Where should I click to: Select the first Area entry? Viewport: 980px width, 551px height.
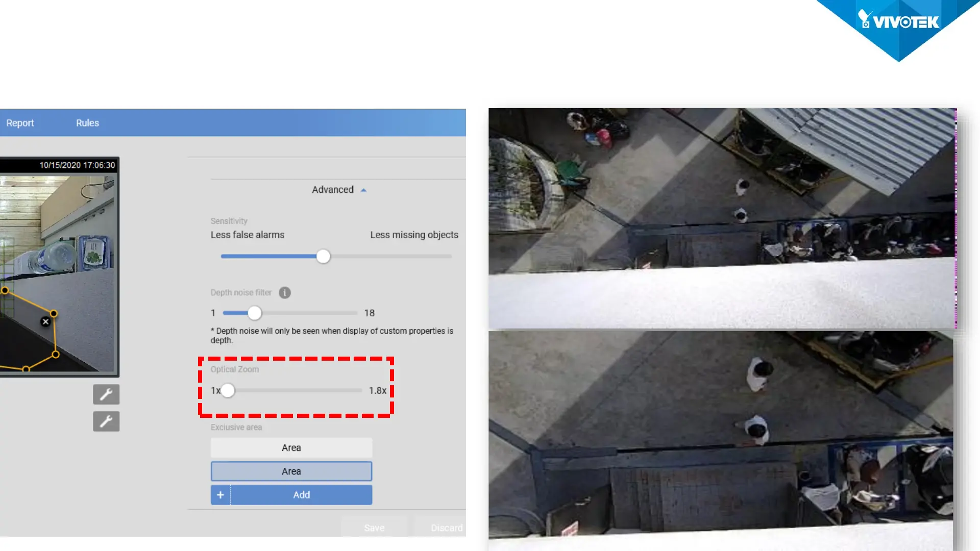(291, 448)
